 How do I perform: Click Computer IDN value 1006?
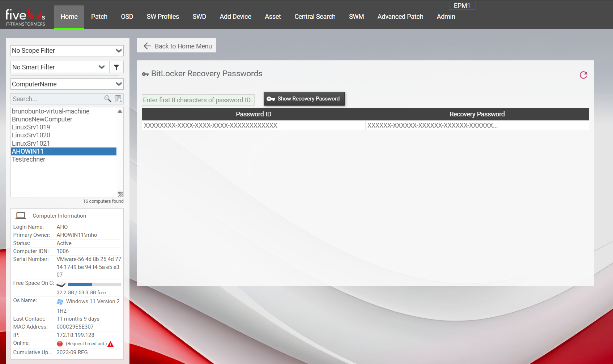point(63,251)
